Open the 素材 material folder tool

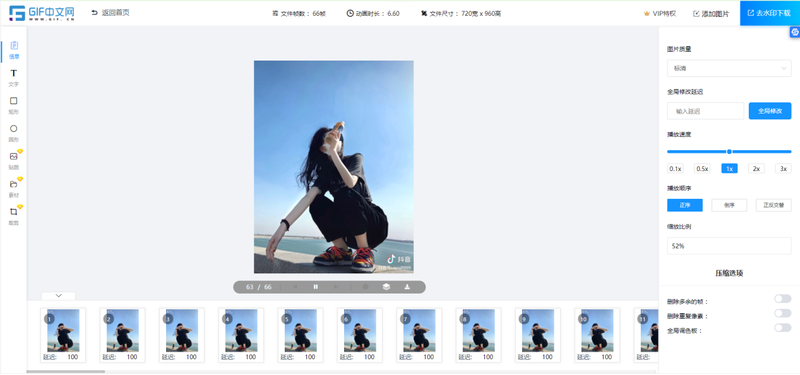(x=14, y=188)
